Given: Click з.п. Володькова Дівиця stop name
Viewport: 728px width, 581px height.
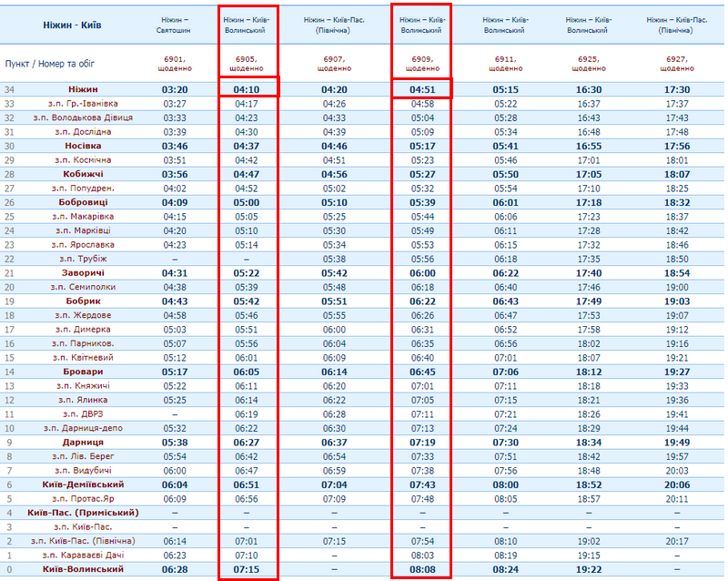Looking at the screenshot, I should pyautogui.click(x=83, y=117).
